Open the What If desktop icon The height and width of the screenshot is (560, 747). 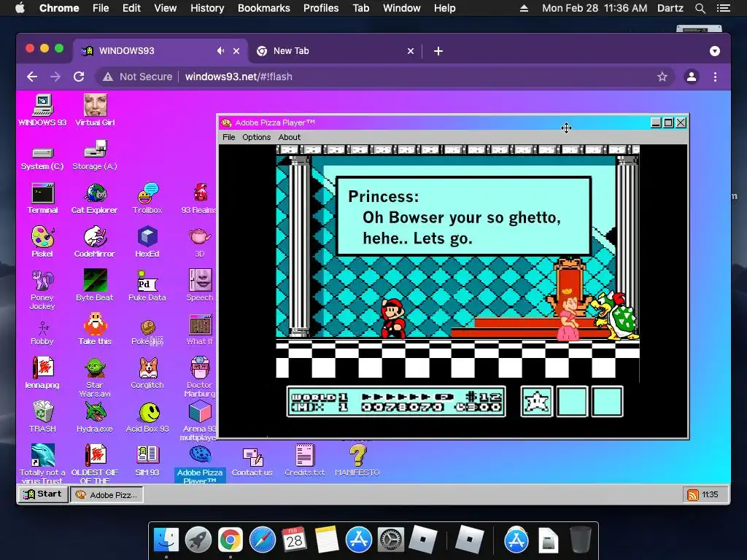click(200, 330)
